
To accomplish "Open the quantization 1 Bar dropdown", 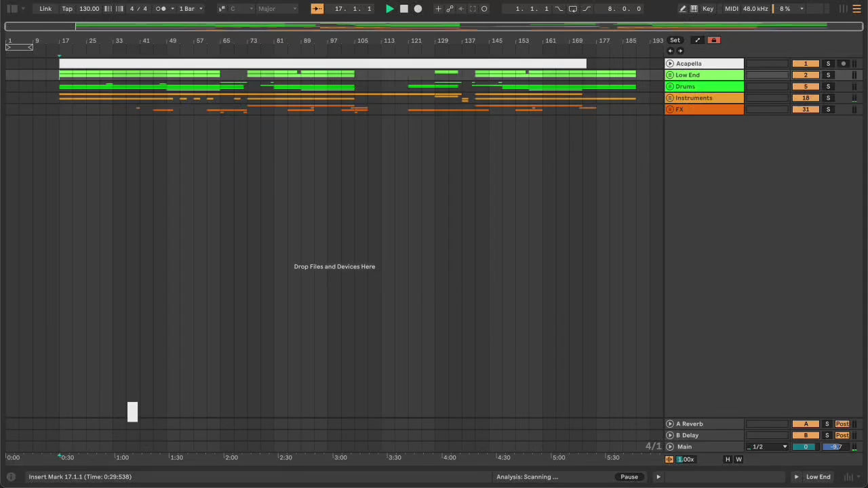I will pos(191,9).
